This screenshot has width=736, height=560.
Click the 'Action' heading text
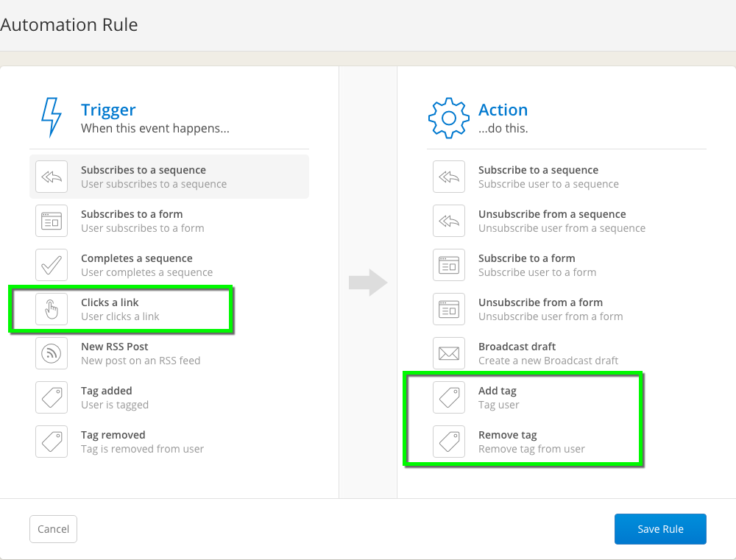tap(503, 110)
